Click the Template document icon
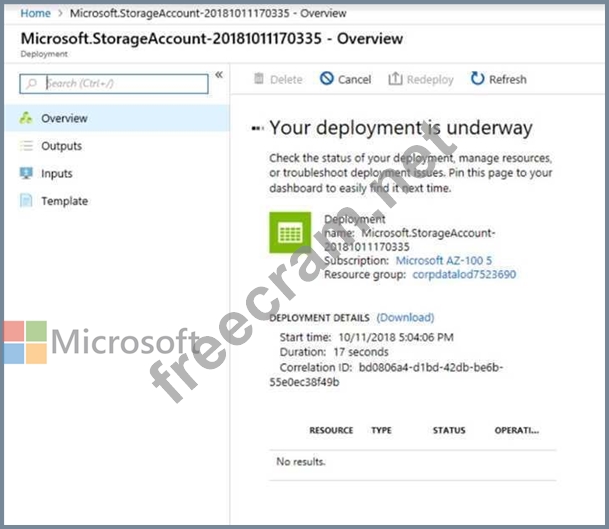Image resolution: width=609 pixels, height=529 pixels. 26,201
